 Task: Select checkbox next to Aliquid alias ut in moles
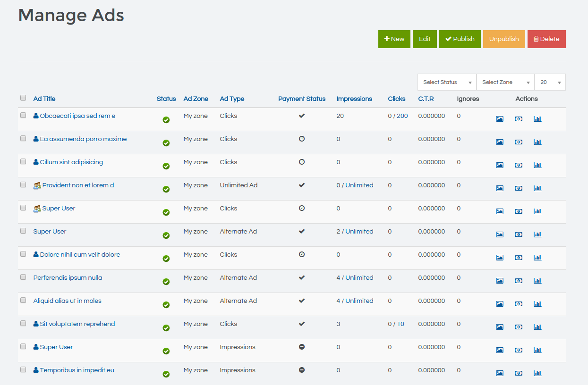point(23,300)
